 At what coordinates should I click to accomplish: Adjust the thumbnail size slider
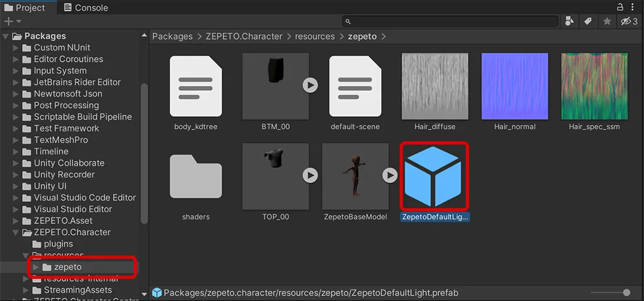click(610, 292)
